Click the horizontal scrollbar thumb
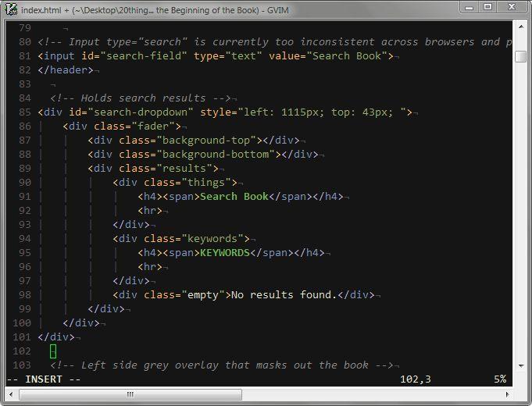The image size is (532, 406). (x=130, y=394)
